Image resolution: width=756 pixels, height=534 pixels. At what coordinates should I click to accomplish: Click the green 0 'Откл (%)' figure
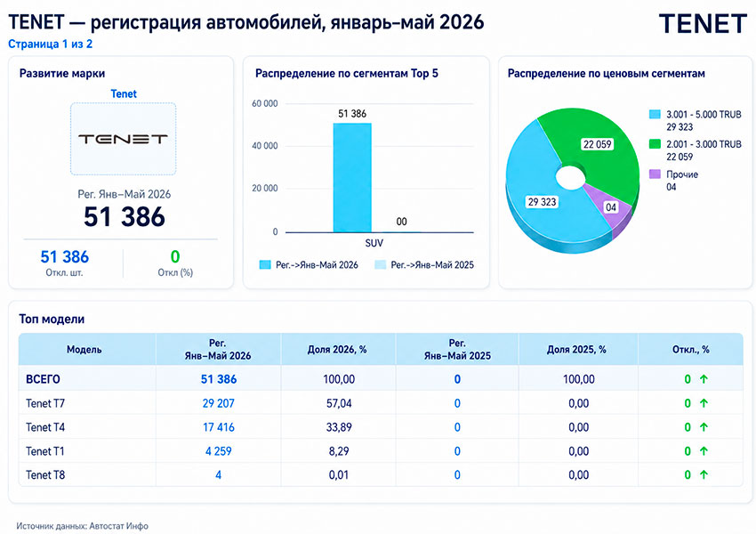[175, 256]
